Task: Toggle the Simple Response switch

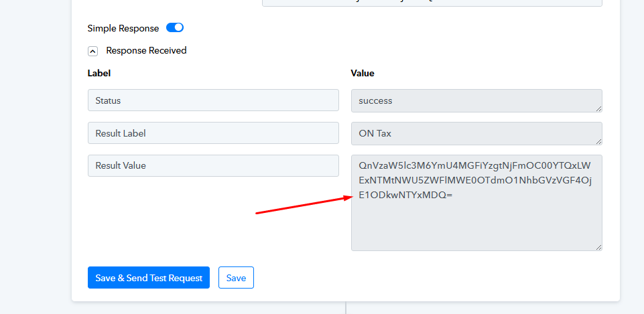Action: [x=174, y=27]
